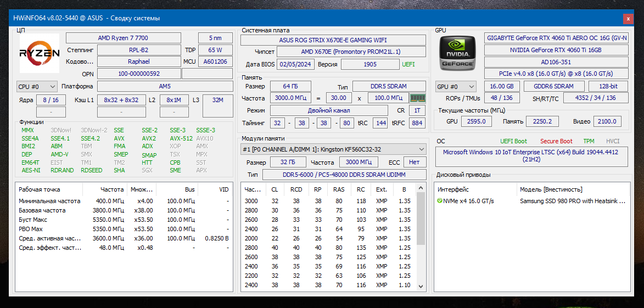Click the GIGABYTE GeForce RTX 4060 Ti AERO field
Viewport: 644px width, 308px height.
557,38
